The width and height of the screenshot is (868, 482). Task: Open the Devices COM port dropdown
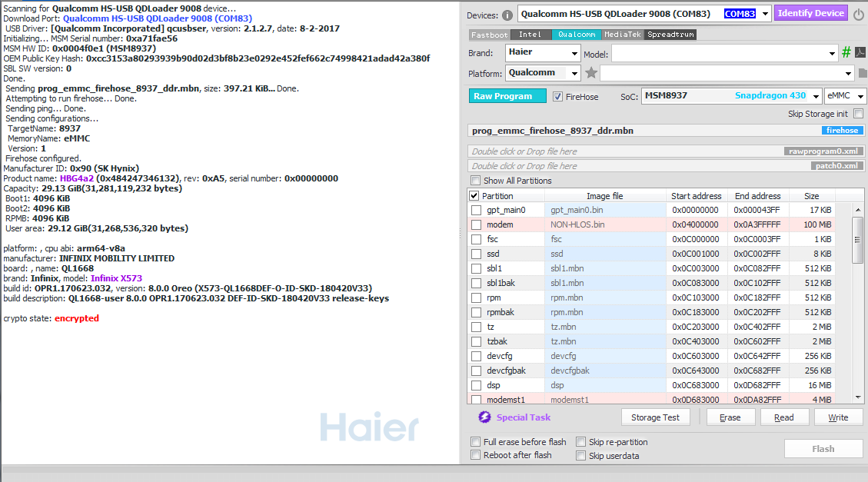click(x=765, y=14)
